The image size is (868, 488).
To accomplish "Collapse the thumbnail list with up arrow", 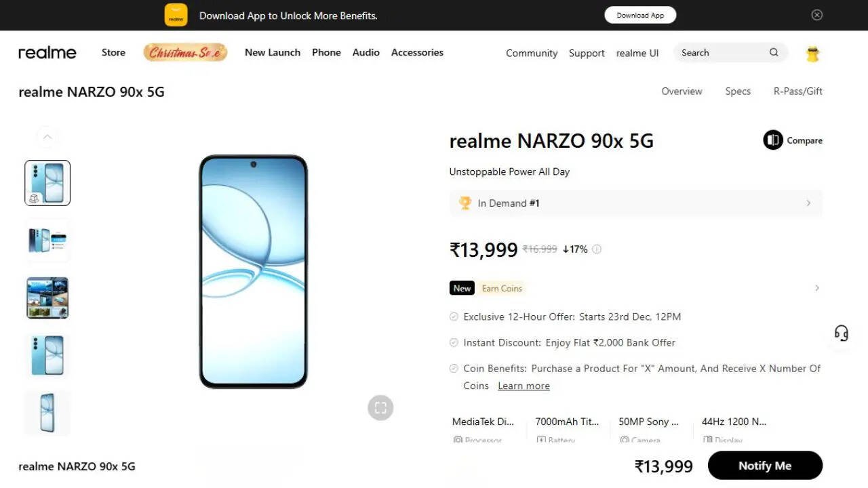I will 47,137.
